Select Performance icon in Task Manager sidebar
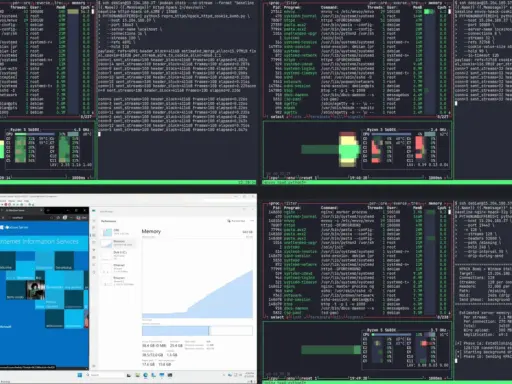 pos(94,235)
